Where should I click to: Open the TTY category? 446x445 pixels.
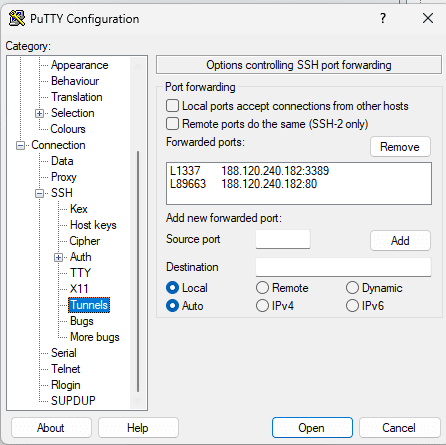point(80,273)
